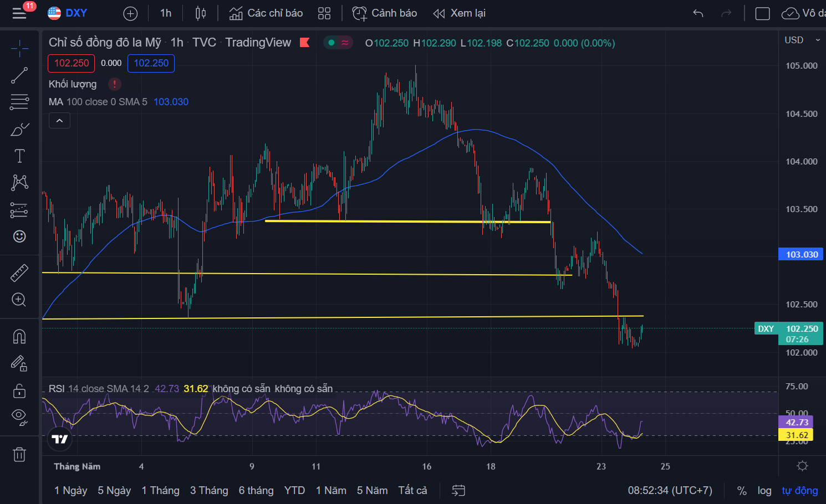This screenshot has width=826, height=504.
Task: Open indicator templates grid icon
Action: click(324, 13)
